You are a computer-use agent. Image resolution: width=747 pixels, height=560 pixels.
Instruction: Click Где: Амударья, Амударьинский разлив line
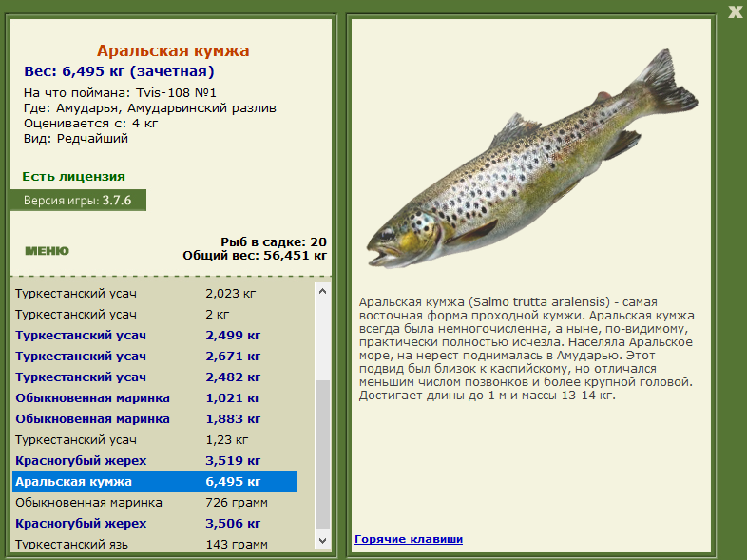click(150, 108)
